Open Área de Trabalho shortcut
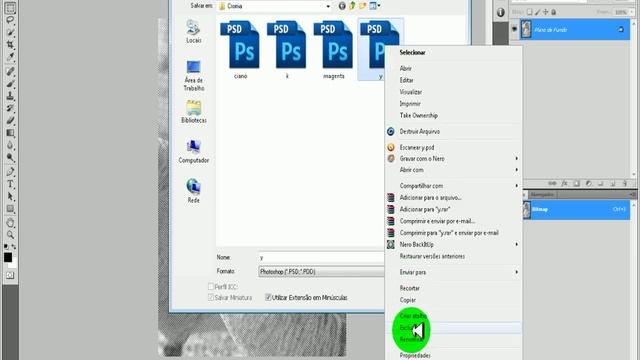Screen dimensions: 640x360 (193, 76)
